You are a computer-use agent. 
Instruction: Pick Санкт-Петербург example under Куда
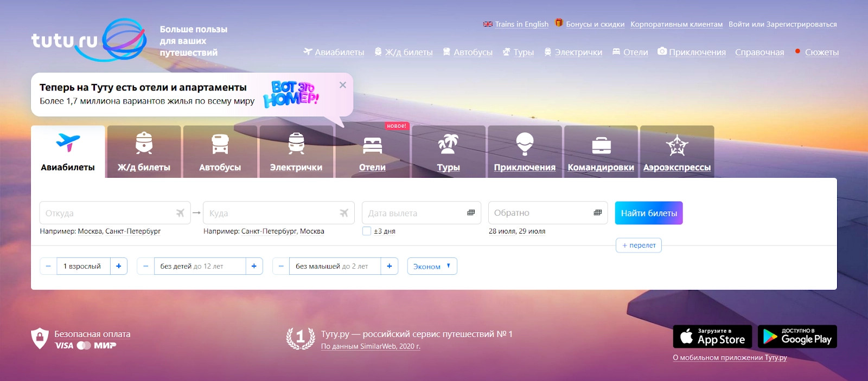(269, 231)
